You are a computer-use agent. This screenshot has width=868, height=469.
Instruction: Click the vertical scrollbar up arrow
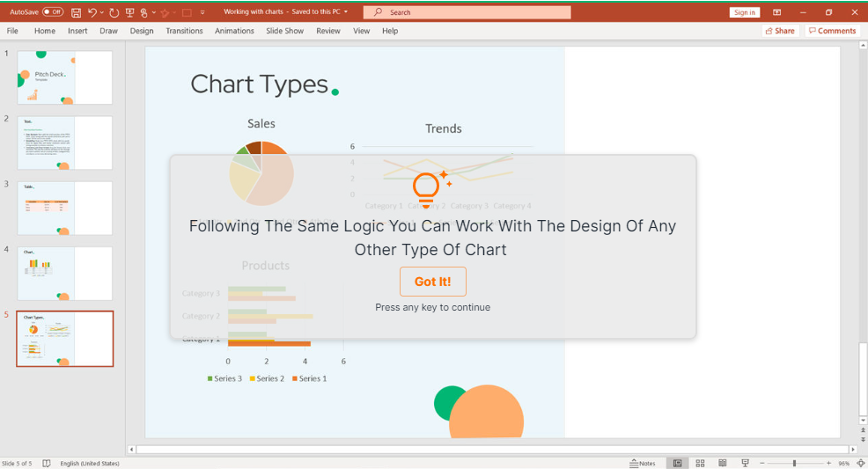pos(863,44)
